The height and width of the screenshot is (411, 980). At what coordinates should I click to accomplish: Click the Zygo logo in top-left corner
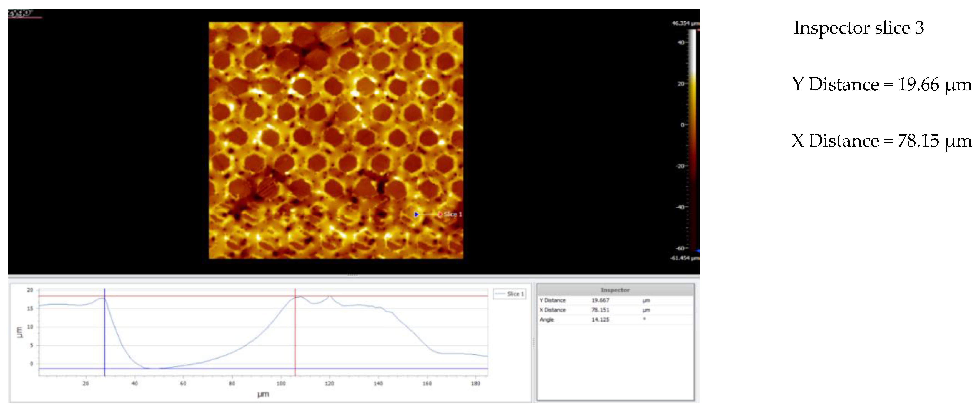click(21, 13)
